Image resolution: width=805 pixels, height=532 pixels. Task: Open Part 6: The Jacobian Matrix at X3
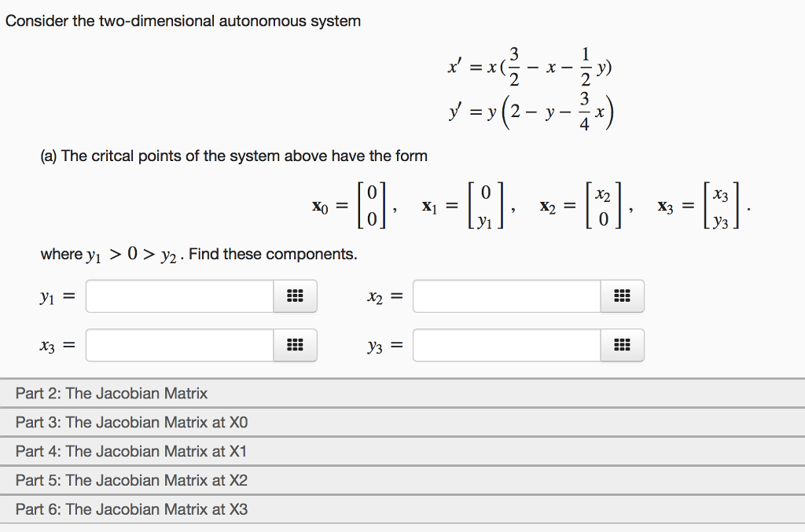pyautogui.click(x=122, y=509)
